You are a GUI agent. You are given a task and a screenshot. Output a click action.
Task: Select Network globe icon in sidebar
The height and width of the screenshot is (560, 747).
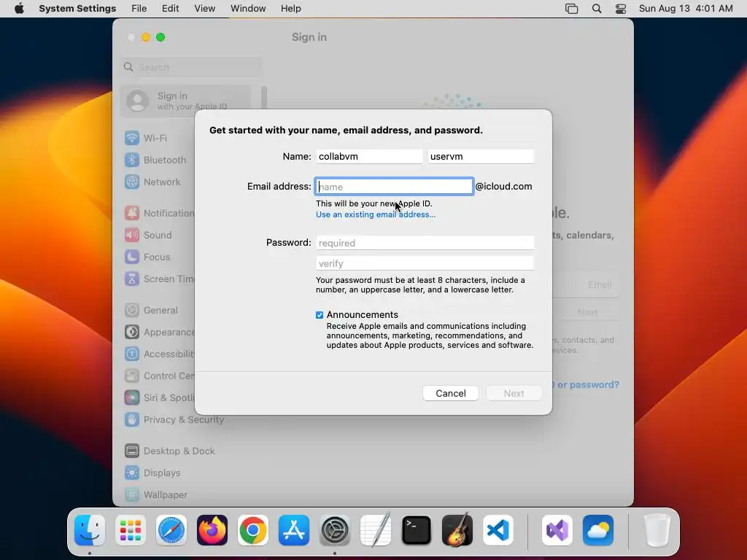pyautogui.click(x=132, y=182)
